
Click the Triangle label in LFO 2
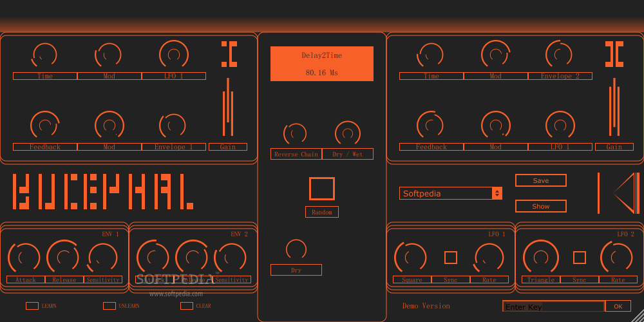point(540,279)
